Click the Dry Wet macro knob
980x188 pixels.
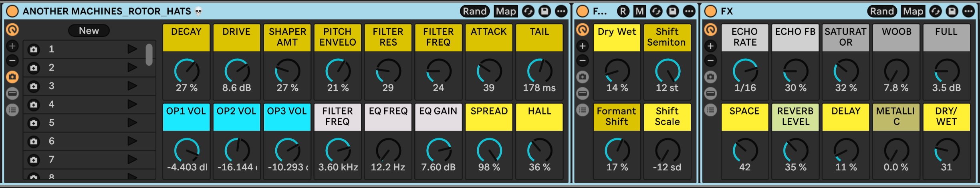617,71
